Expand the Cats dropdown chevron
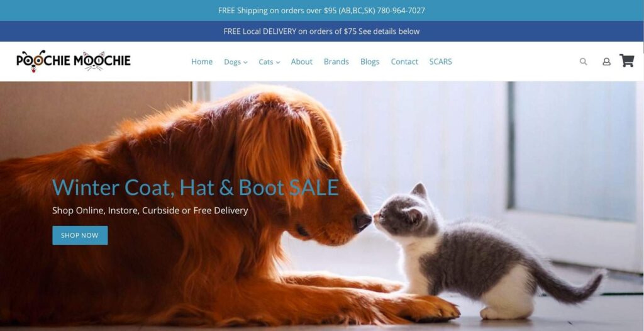Screen dimensions: 644x331 click(278, 62)
